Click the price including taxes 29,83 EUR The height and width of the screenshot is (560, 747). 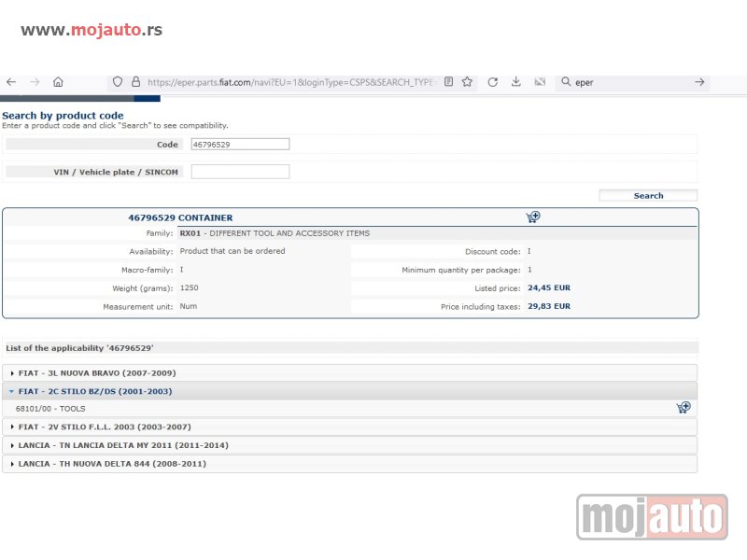pos(549,306)
